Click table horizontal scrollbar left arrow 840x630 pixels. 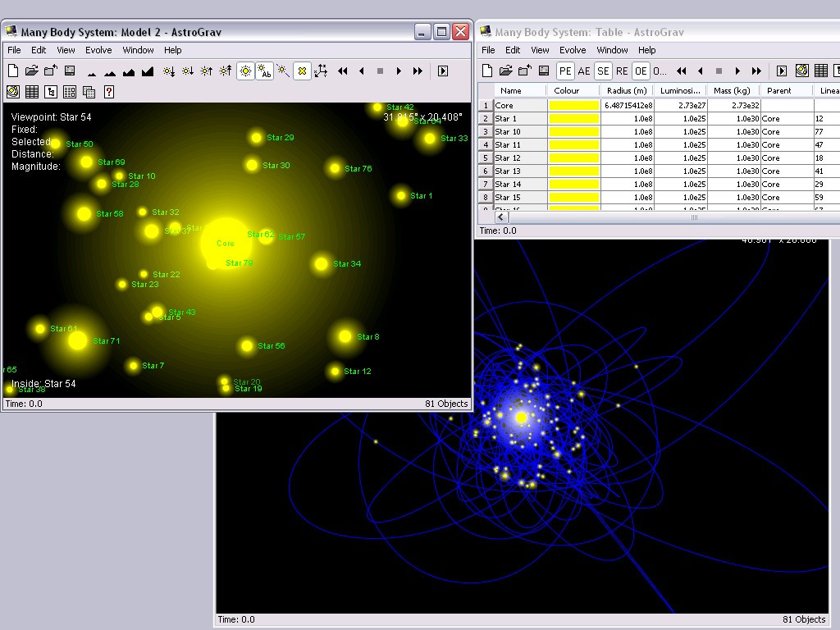pyautogui.click(x=501, y=217)
